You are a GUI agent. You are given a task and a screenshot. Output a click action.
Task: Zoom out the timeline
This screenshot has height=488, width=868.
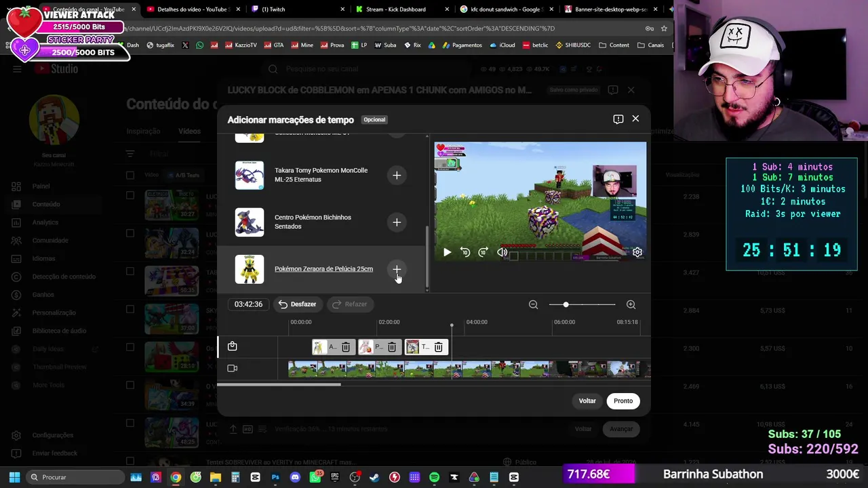pos(533,305)
